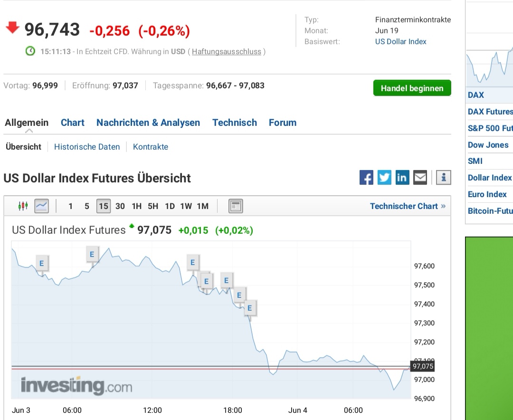Viewport: 513px width, 420px height.
Task: Open the Kontrakte sub-tab
Action: (x=151, y=147)
